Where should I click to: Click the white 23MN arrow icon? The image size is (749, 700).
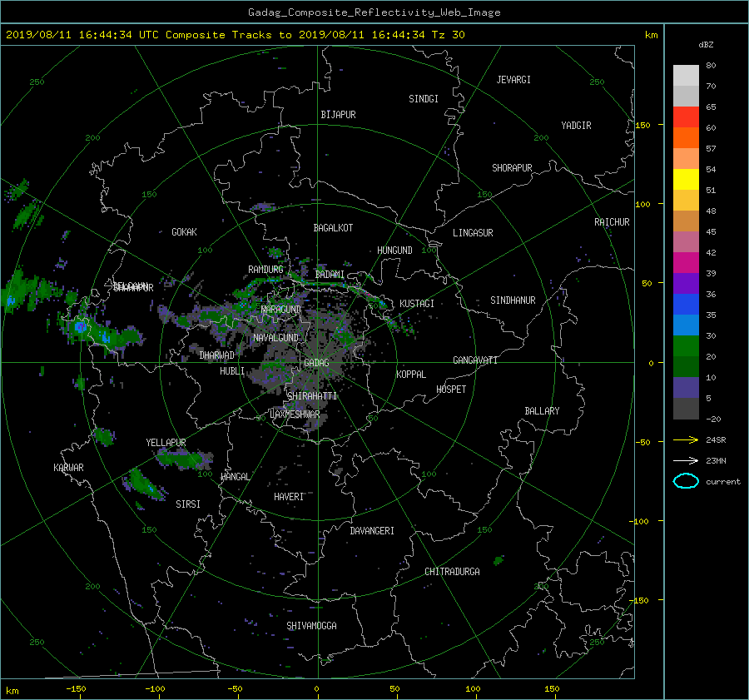[x=686, y=460]
